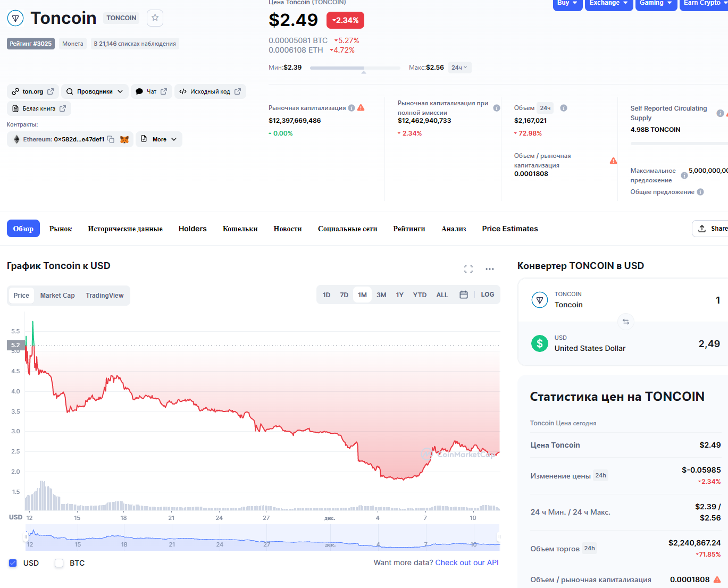Open chart in fullscreen mode
This screenshot has width=728, height=588.
pyautogui.click(x=468, y=269)
